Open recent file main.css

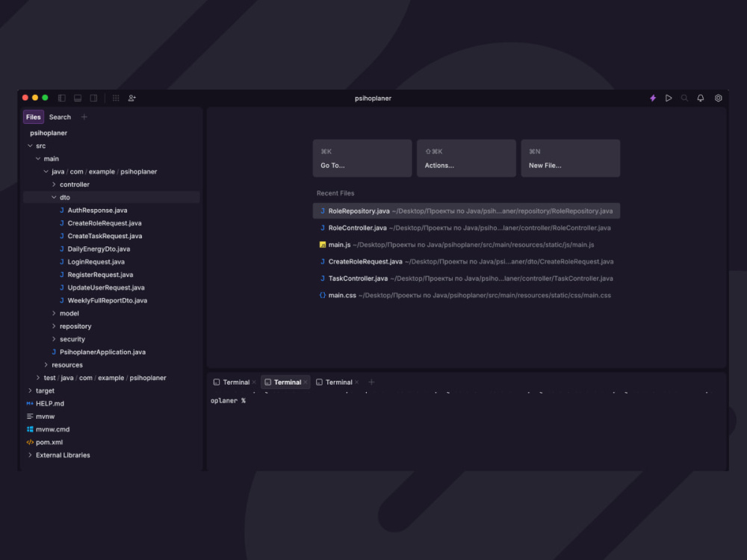(x=466, y=295)
